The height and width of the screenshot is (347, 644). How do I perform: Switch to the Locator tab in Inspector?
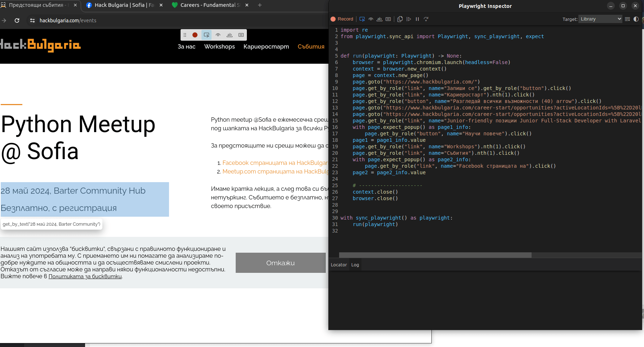[339, 265]
